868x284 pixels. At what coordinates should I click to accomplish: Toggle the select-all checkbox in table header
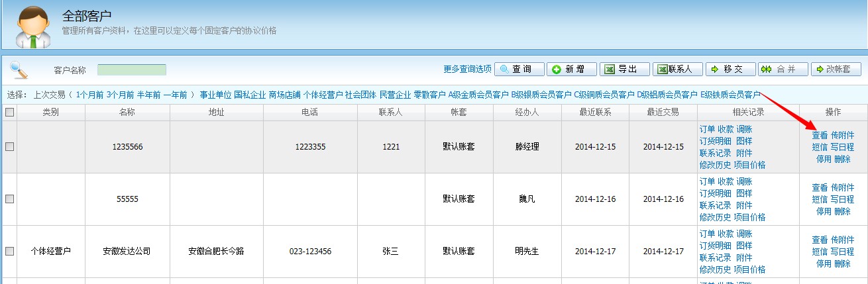(9, 113)
